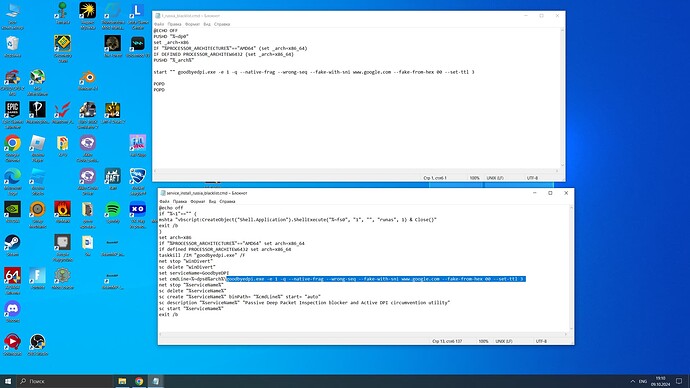The width and height of the screenshot is (690, 388).
Task: Select the Discord desktop shortcut
Action: click(12, 312)
